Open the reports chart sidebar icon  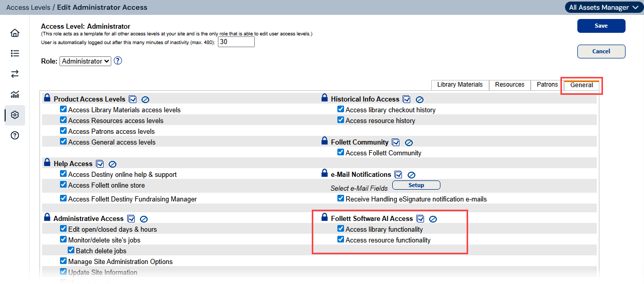15,94
